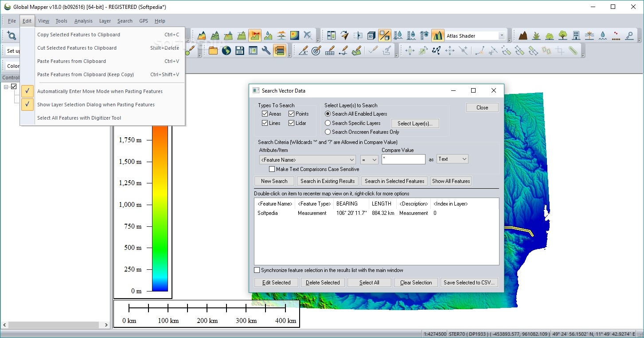
Task: Click the New Search button
Action: click(x=274, y=181)
